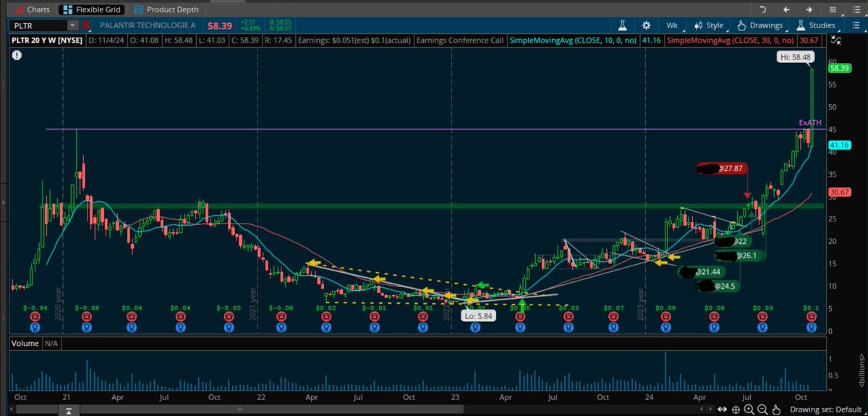Click the exclamation info icon on chart
The image size is (868, 416).
click(x=17, y=54)
